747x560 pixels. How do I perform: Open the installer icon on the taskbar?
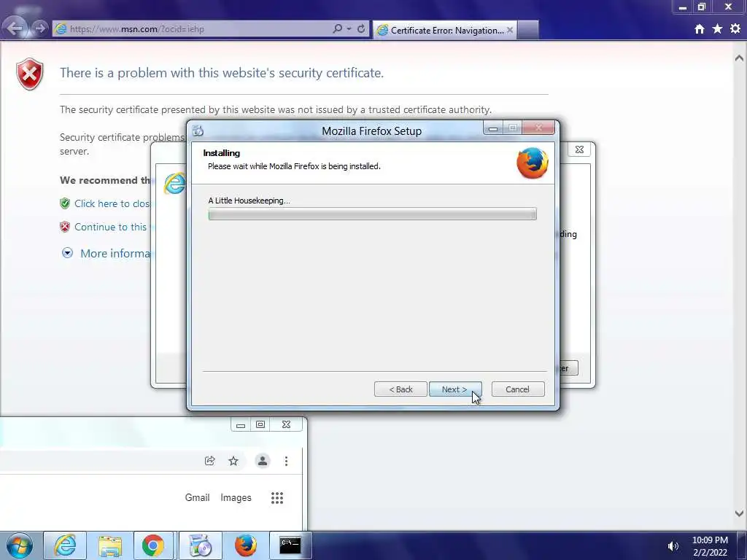[x=201, y=545]
